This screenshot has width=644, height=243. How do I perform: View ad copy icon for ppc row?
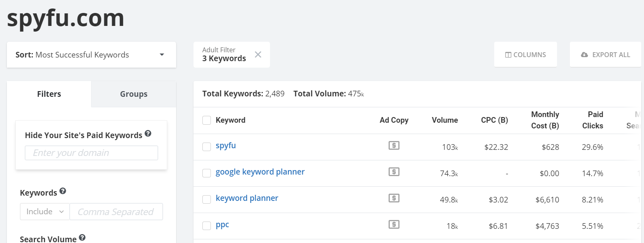click(x=394, y=224)
